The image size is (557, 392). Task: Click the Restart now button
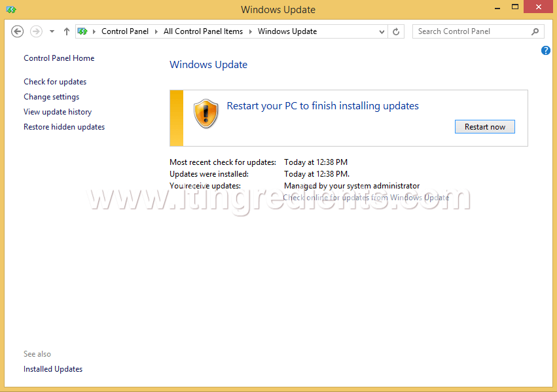click(x=484, y=126)
